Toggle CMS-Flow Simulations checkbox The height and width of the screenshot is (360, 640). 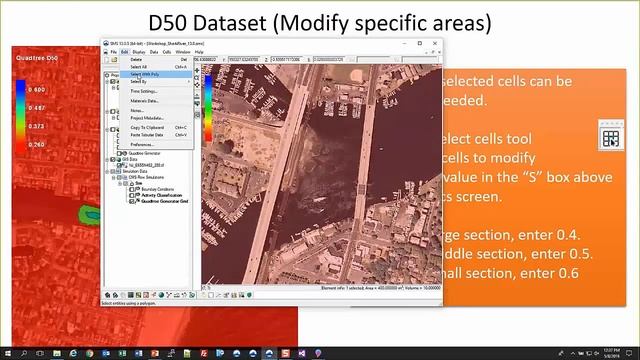pos(120,178)
